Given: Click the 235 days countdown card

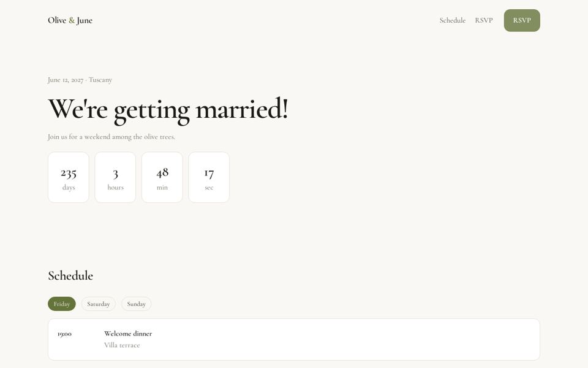Looking at the screenshot, I should (x=69, y=177).
